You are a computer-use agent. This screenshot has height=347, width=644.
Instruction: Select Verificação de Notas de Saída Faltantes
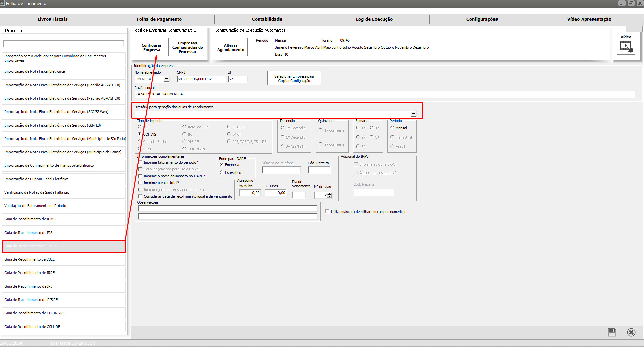[x=64, y=192]
